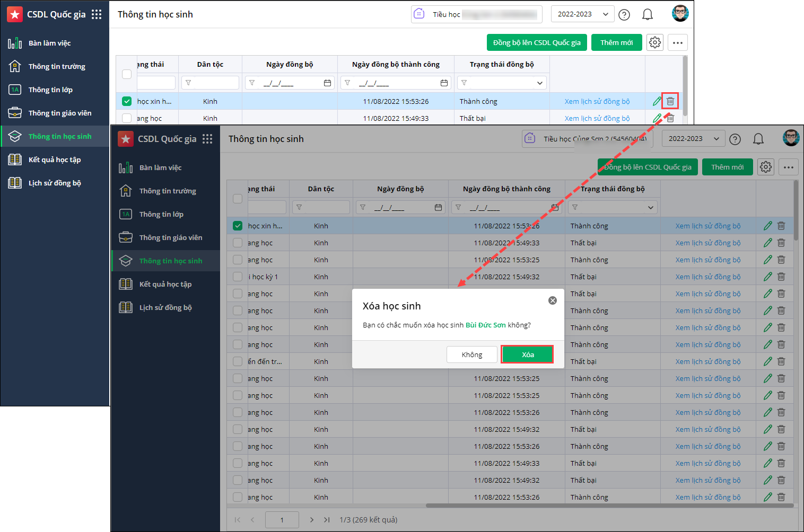Check the 'ang học' row checkbox in the back window
The height and width of the screenshot is (532, 804).
coord(127,118)
